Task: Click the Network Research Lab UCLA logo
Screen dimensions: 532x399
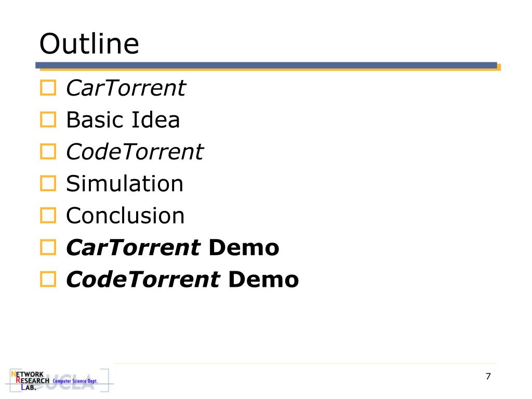Action: [58, 380]
